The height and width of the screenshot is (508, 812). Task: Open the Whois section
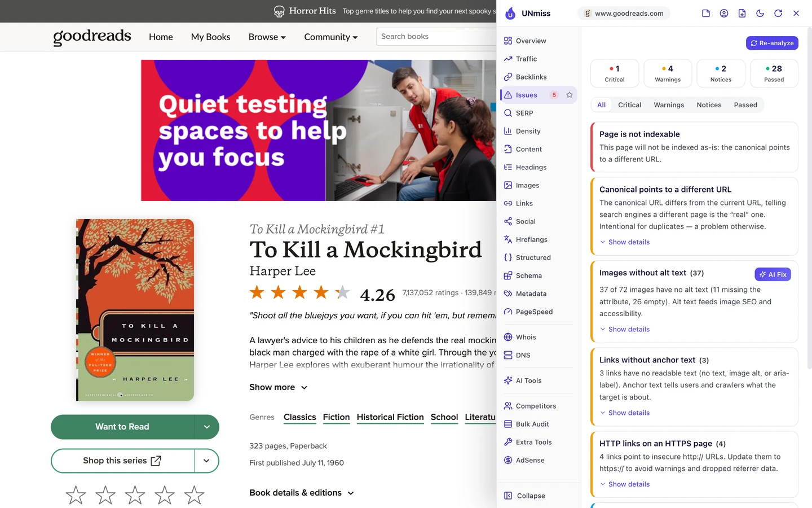point(539,337)
